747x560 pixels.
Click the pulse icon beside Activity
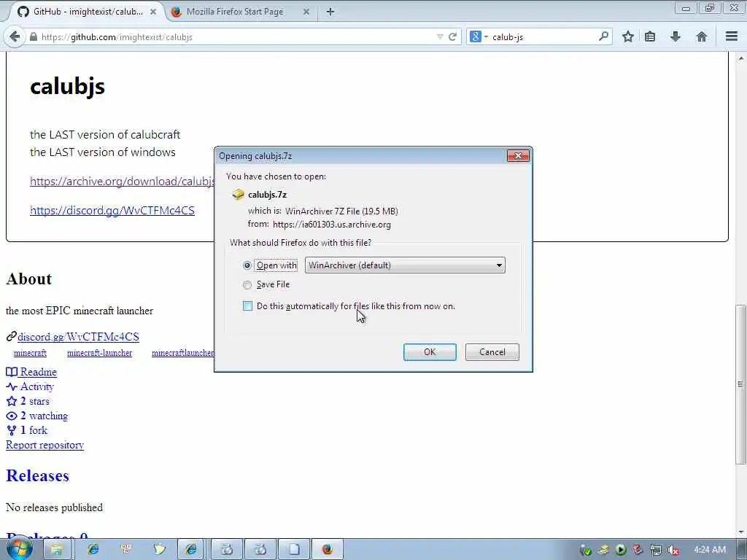[12, 386]
